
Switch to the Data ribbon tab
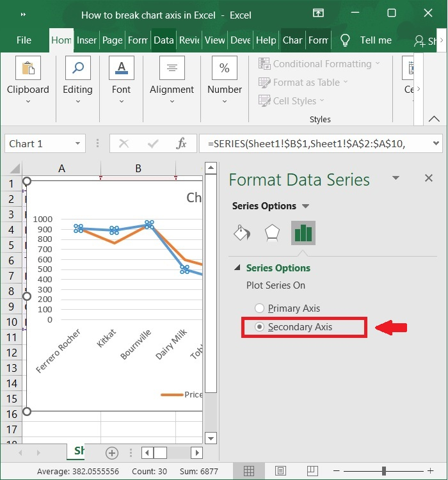pos(164,40)
